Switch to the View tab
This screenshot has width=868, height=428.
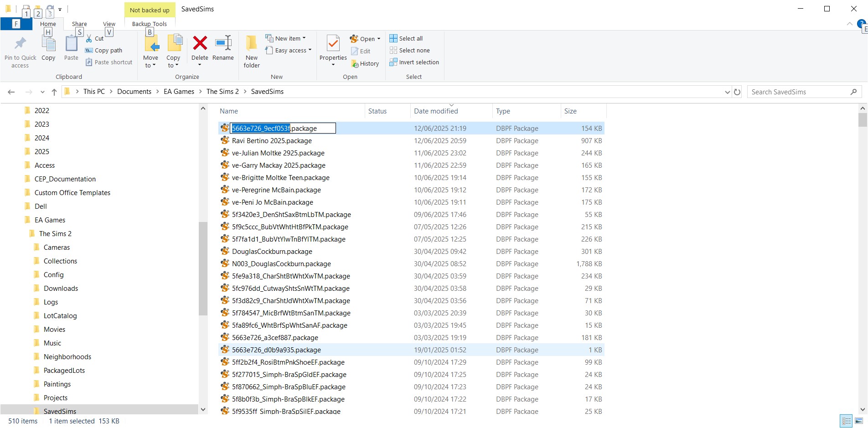pyautogui.click(x=109, y=24)
